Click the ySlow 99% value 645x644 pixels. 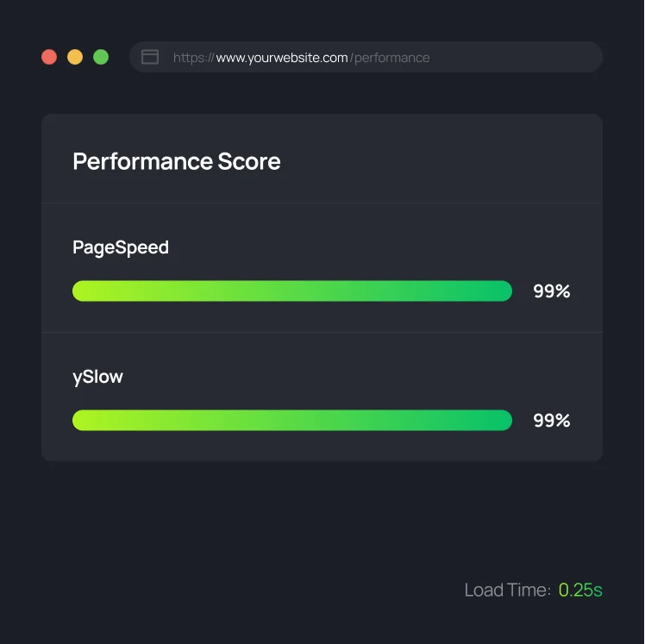552,421
